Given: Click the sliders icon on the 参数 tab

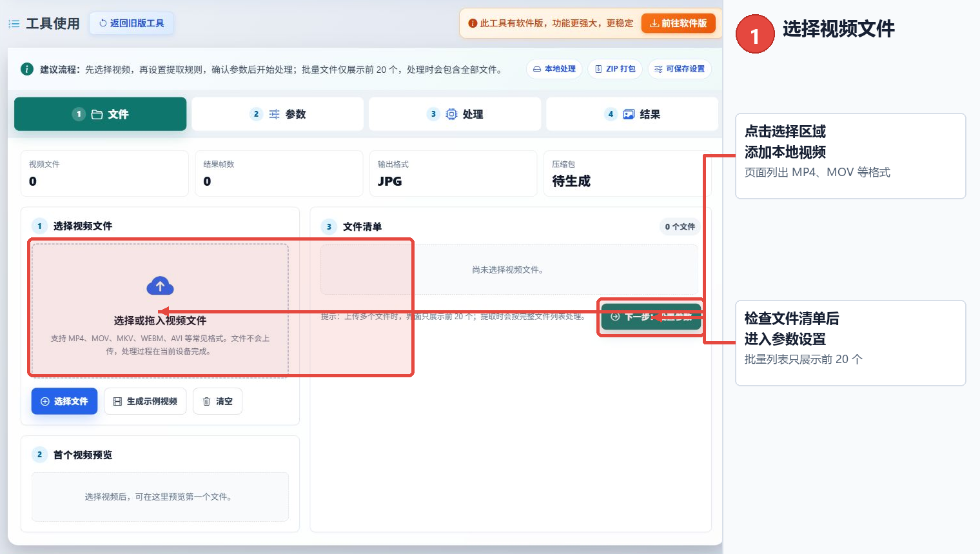Looking at the screenshot, I should coord(275,114).
